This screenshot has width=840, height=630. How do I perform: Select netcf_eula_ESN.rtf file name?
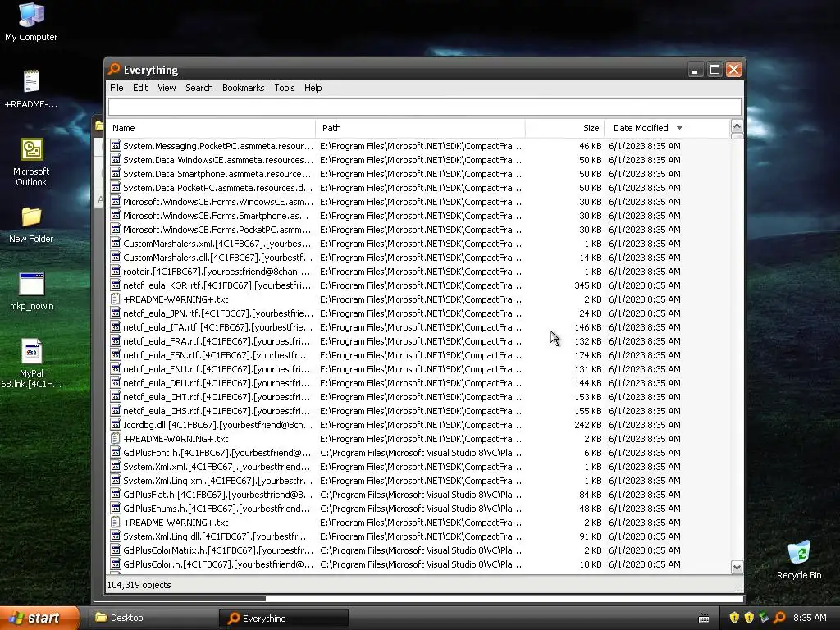(217, 355)
